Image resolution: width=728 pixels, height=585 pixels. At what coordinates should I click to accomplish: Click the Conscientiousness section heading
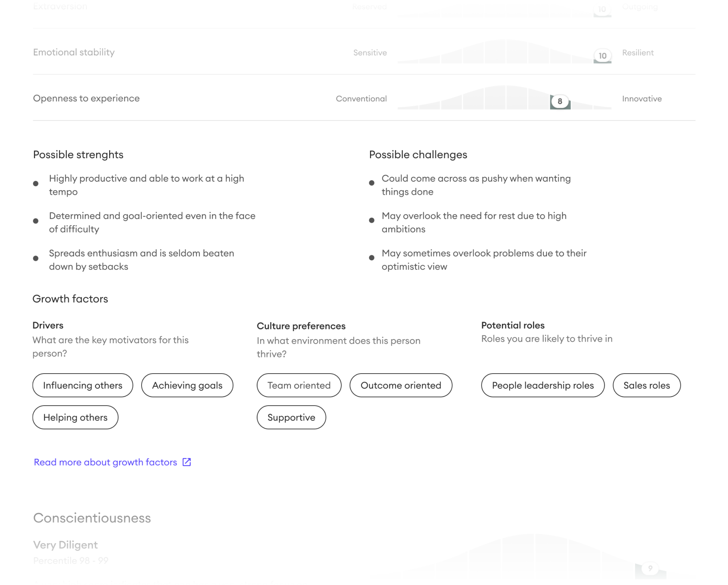point(92,518)
